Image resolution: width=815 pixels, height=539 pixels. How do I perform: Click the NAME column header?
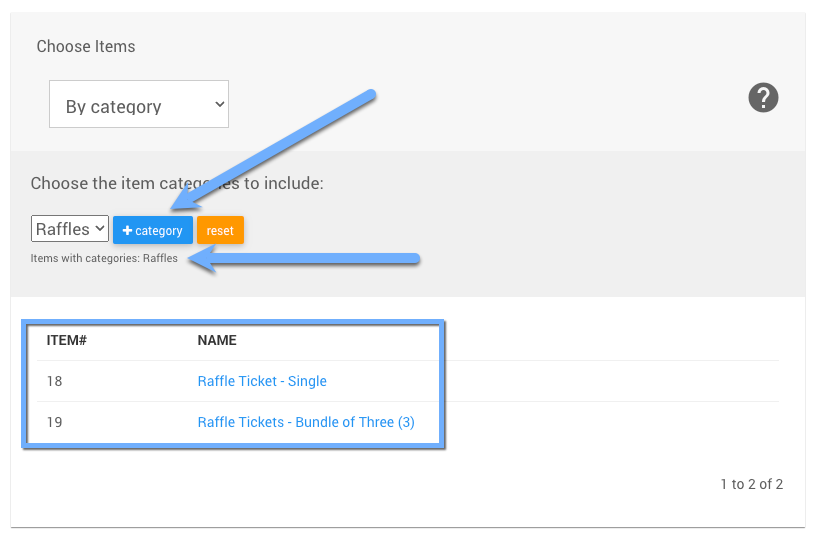[x=217, y=340]
